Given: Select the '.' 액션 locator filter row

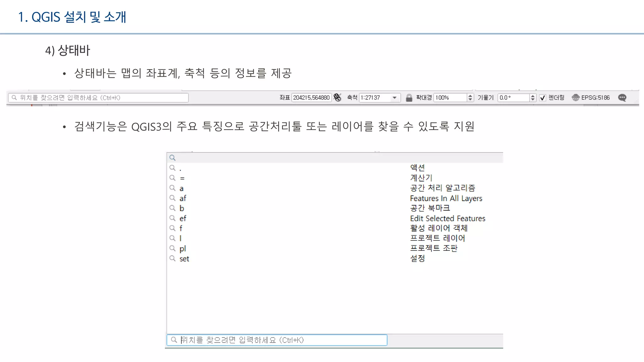Looking at the screenshot, I should coord(335,168).
